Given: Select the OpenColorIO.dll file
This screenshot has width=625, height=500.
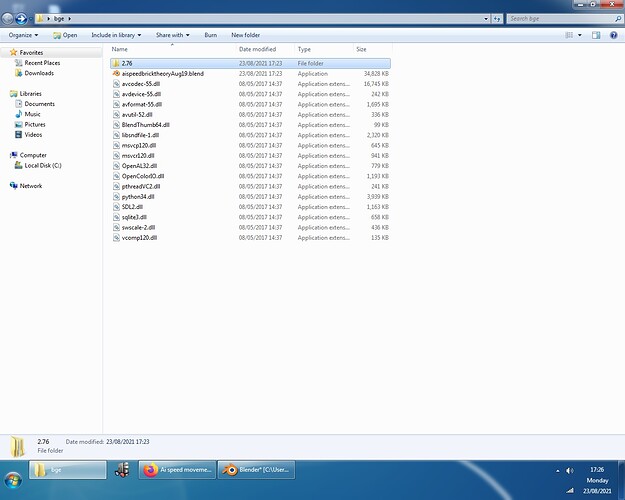Looking at the screenshot, I should pos(250,176).
